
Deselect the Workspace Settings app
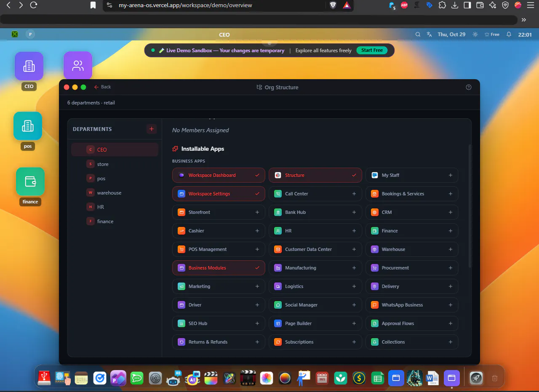[x=219, y=194]
